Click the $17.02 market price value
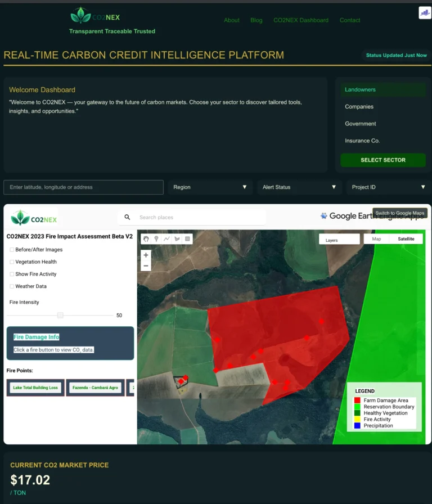This screenshot has width=432, height=504. point(30,480)
